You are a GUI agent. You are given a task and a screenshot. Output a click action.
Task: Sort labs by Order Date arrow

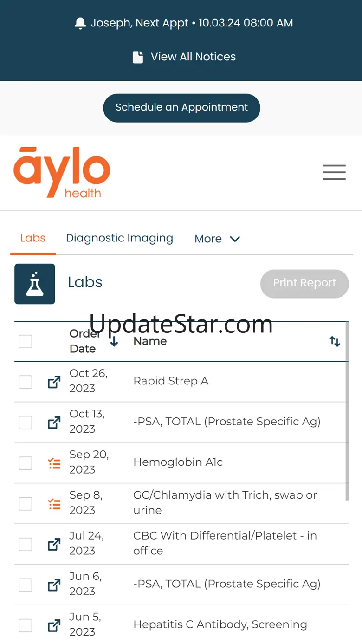[114, 342]
